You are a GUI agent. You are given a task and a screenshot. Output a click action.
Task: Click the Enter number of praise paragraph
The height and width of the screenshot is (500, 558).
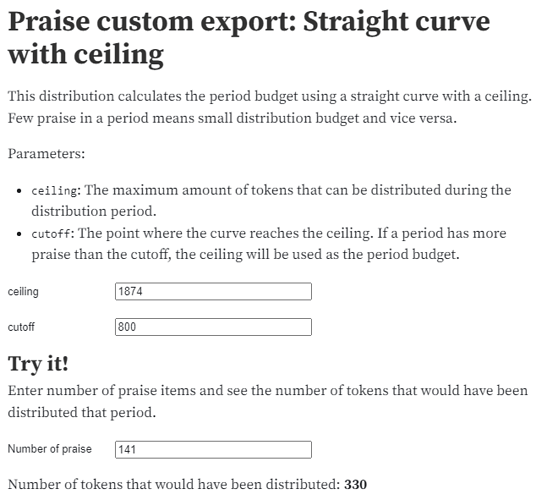[x=268, y=401]
